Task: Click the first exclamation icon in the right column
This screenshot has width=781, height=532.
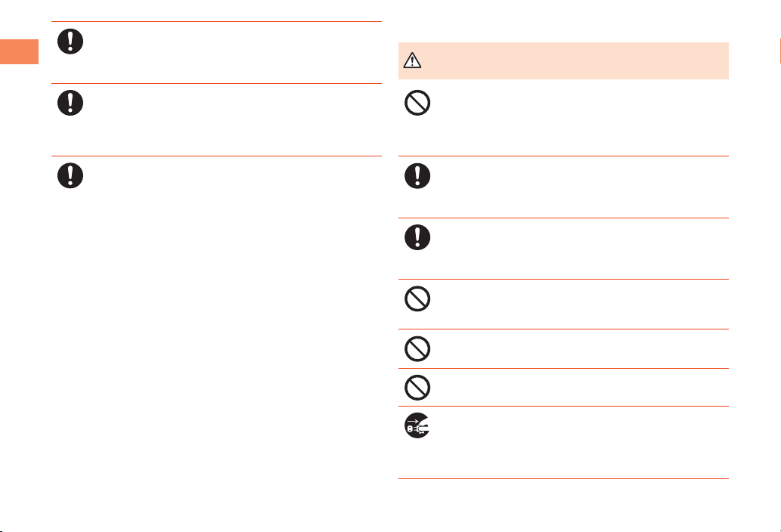Action: [417, 175]
